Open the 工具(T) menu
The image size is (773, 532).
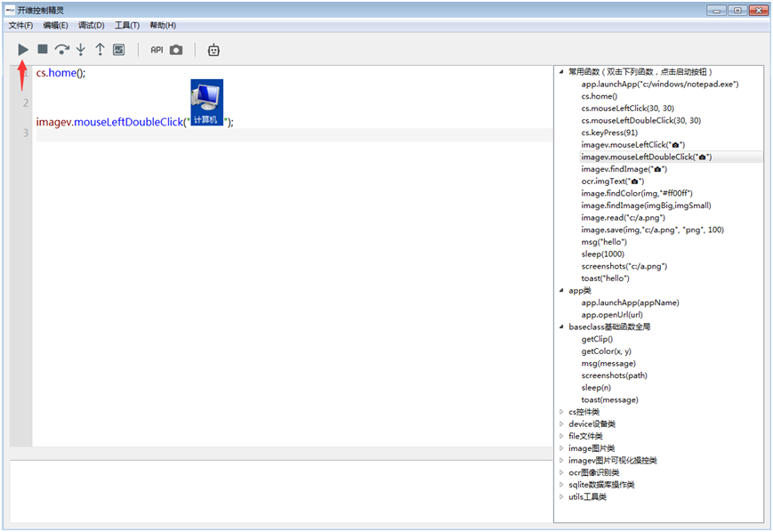click(x=127, y=25)
